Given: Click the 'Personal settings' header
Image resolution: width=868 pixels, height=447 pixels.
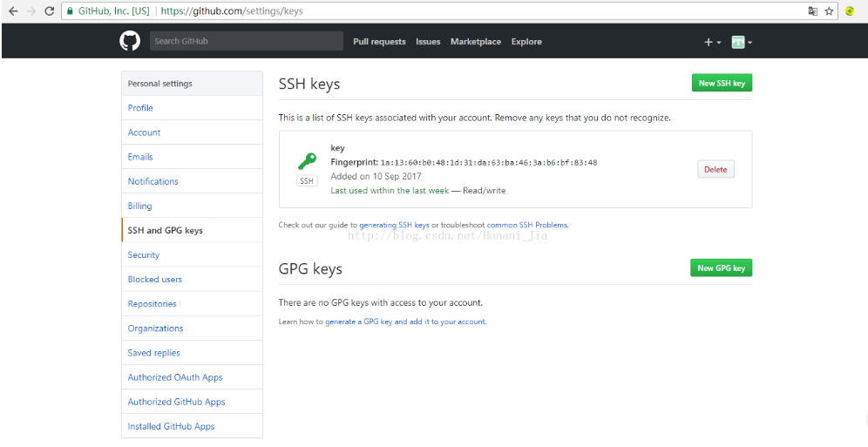Looking at the screenshot, I should [x=192, y=84].
